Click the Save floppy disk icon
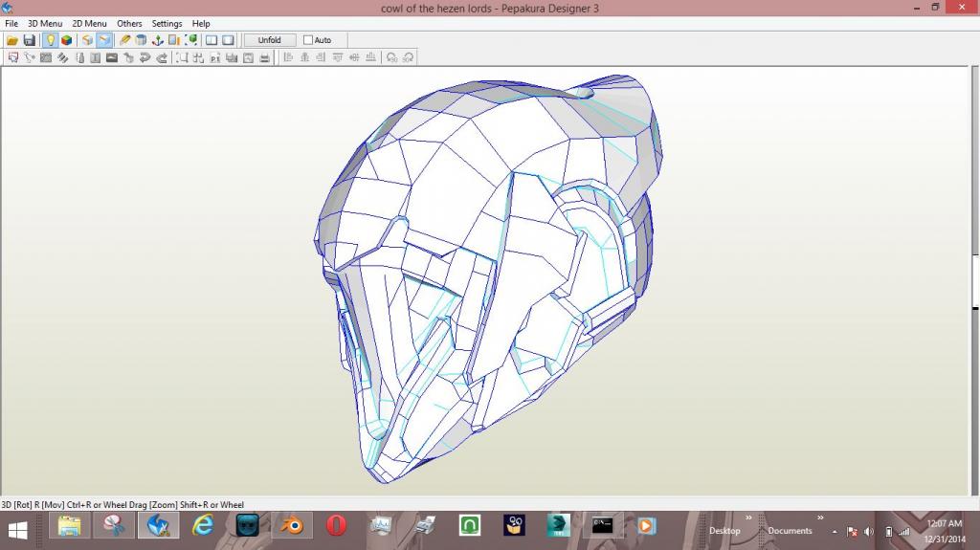The width and height of the screenshot is (980, 550). (x=29, y=40)
